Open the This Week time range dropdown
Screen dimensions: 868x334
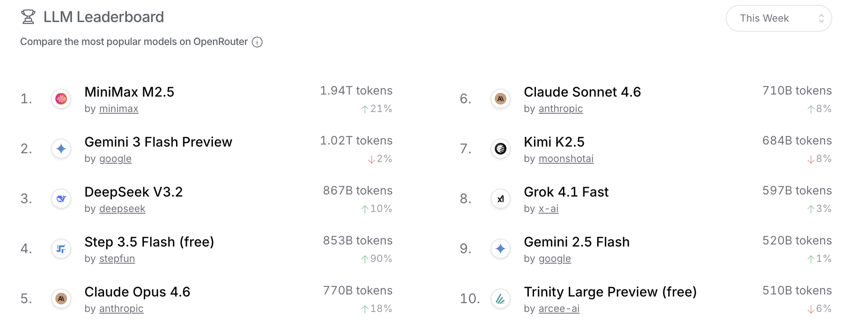(779, 18)
